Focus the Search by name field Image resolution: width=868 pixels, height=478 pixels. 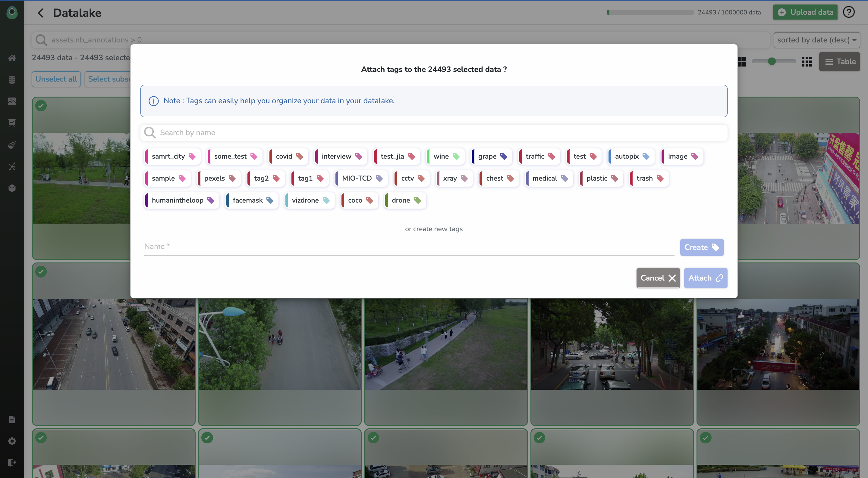click(x=433, y=133)
